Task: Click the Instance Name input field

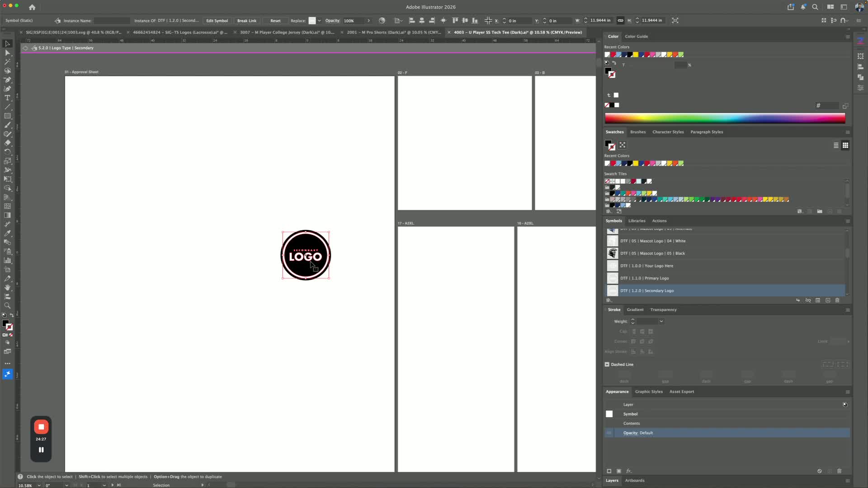Action: (112, 21)
